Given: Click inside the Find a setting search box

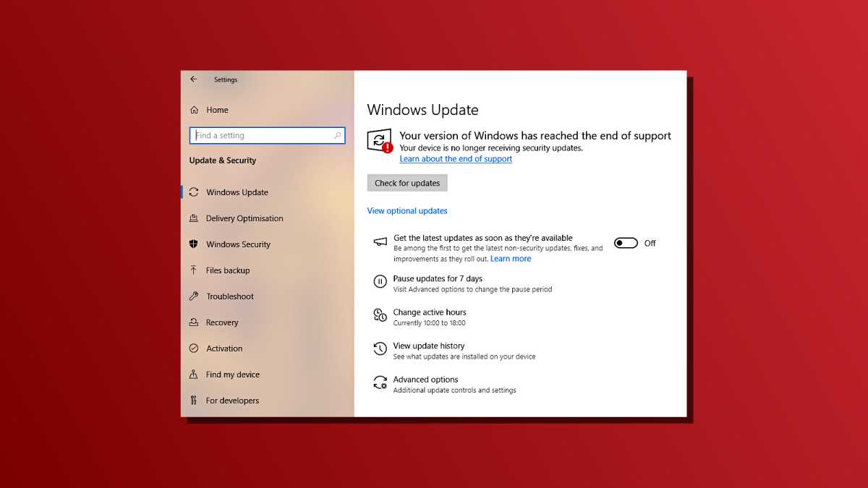Looking at the screenshot, I should (267, 135).
